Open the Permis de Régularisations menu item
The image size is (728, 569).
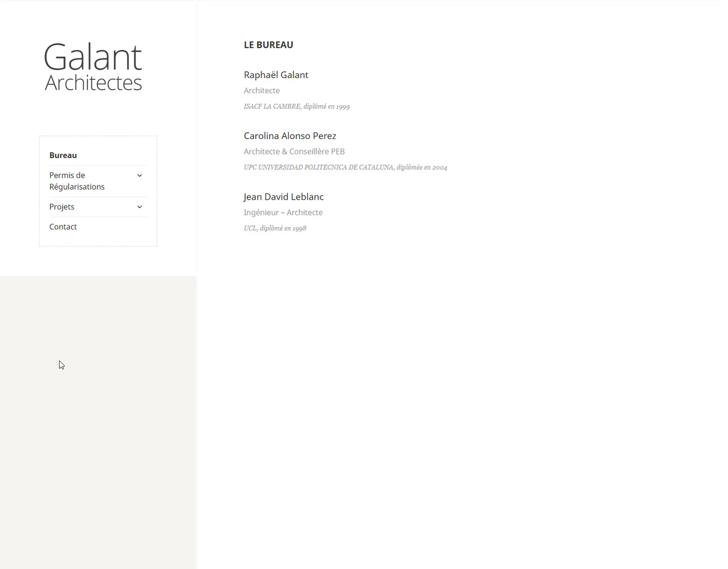(x=77, y=181)
